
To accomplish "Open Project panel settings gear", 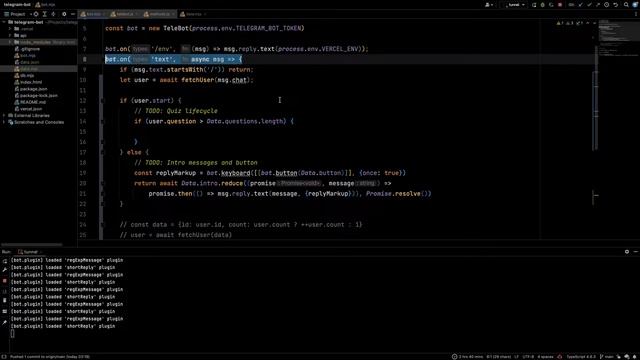I will [x=64, y=14].
